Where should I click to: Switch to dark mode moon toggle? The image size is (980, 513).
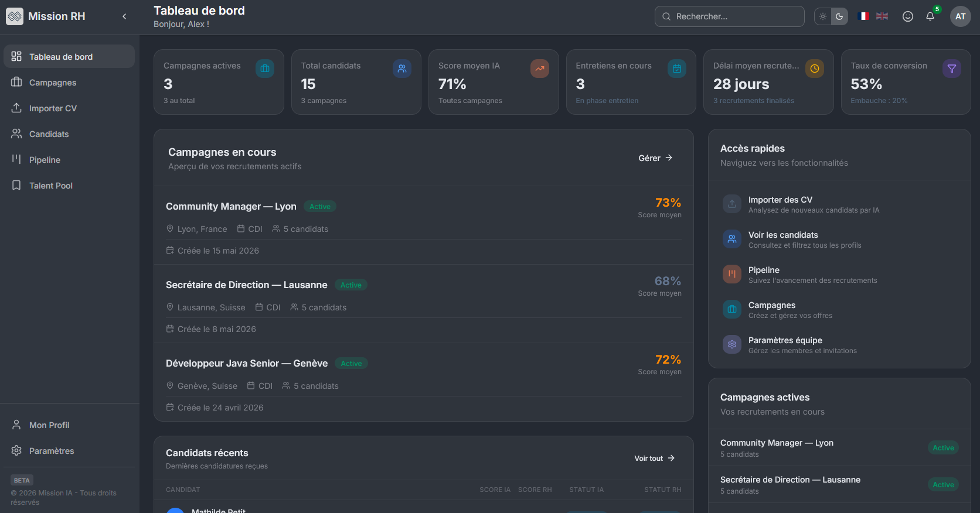click(839, 16)
